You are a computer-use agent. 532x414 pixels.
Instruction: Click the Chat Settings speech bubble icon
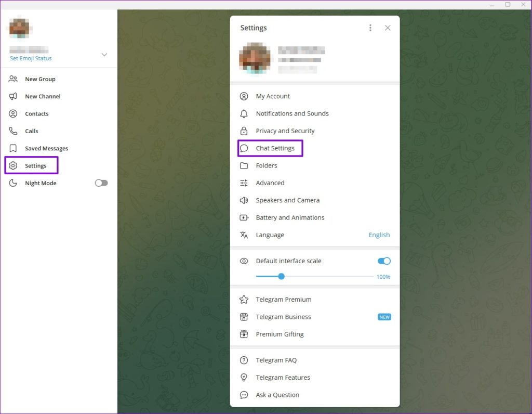click(244, 148)
